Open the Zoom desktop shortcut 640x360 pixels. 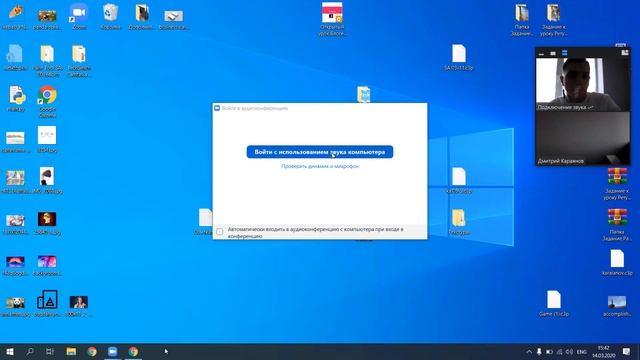[x=79, y=16]
